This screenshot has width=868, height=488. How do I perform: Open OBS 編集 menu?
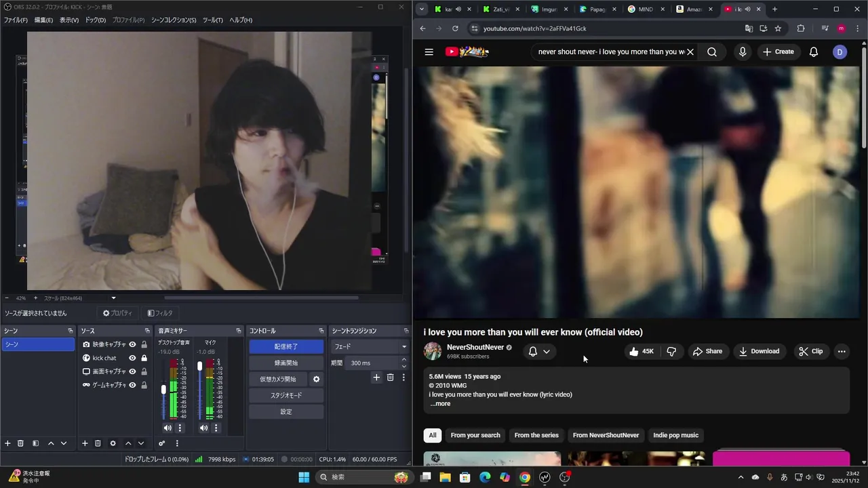43,20
